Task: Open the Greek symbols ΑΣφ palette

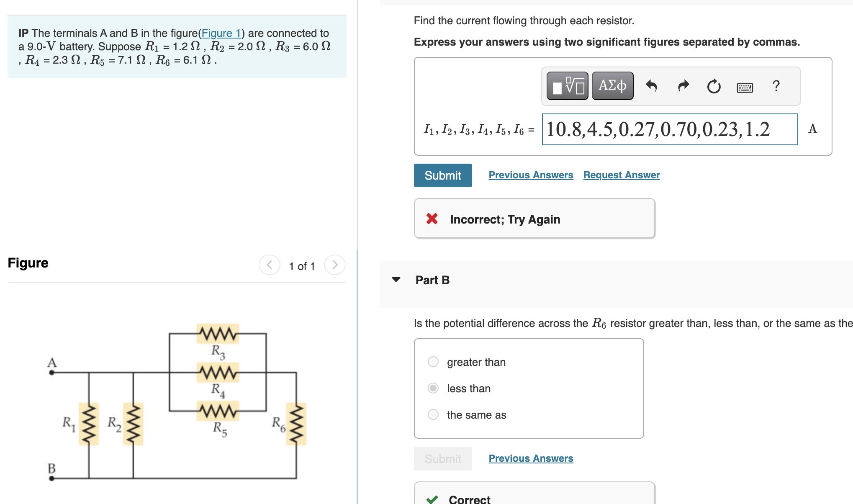Action: 612,86
